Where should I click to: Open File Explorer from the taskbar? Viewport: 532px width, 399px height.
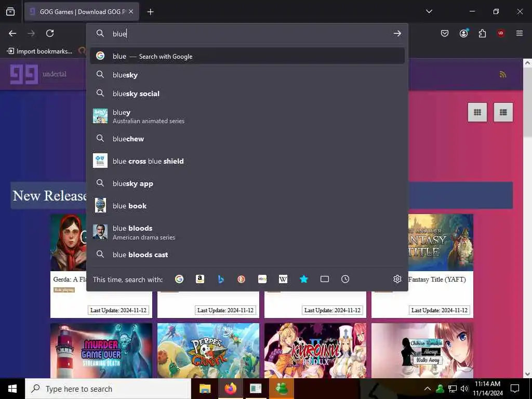pos(205,389)
